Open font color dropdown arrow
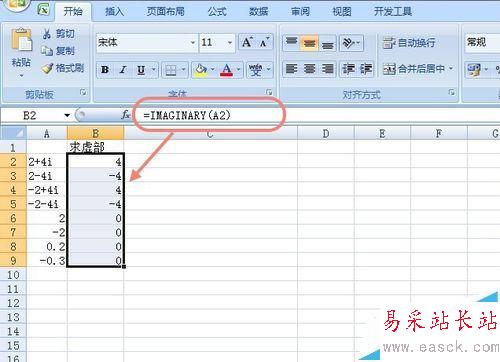The height and width of the screenshot is (362, 500). tap(238, 70)
